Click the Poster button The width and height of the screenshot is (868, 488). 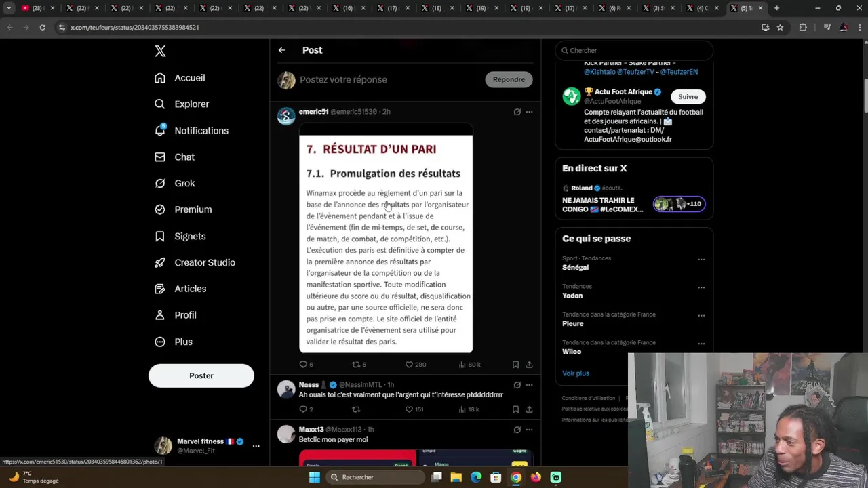pos(201,375)
